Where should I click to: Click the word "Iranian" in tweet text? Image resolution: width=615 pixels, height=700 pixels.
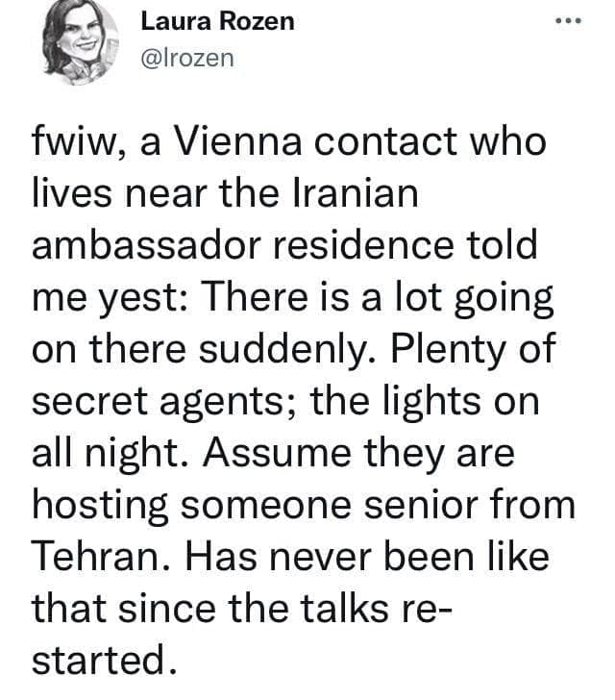(x=353, y=195)
